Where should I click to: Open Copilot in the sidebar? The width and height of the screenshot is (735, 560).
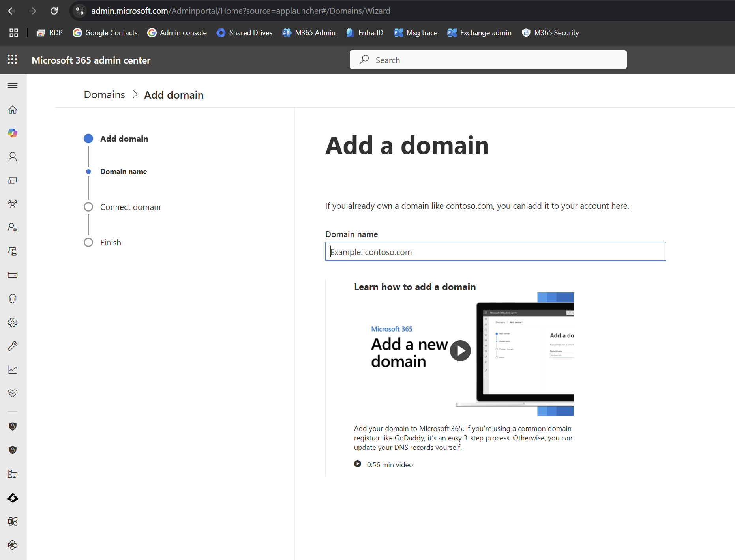pyautogui.click(x=13, y=133)
